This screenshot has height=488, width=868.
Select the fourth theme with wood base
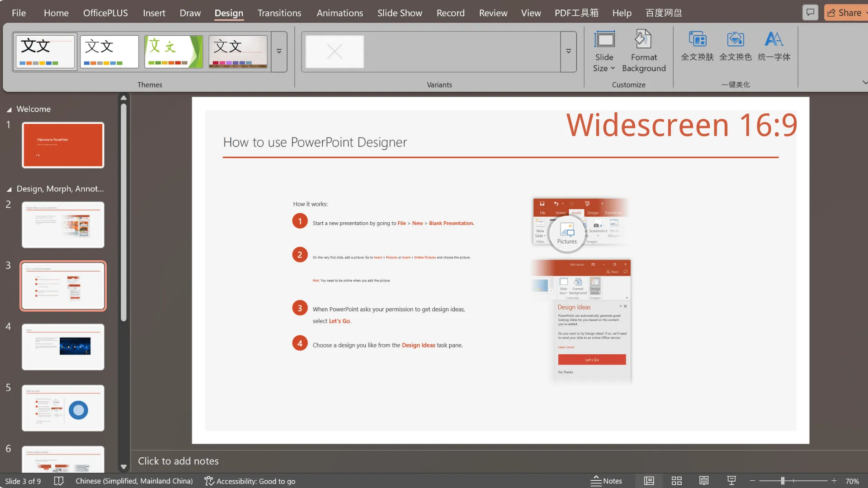[238, 52]
